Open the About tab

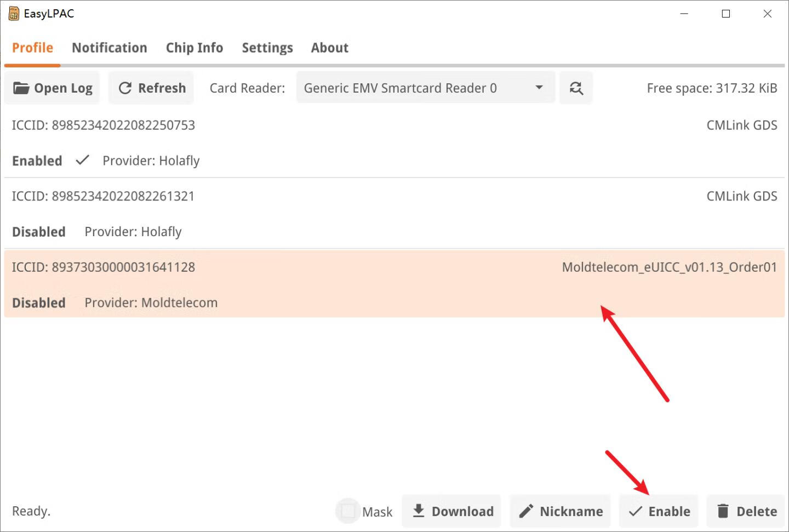coord(330,48)
